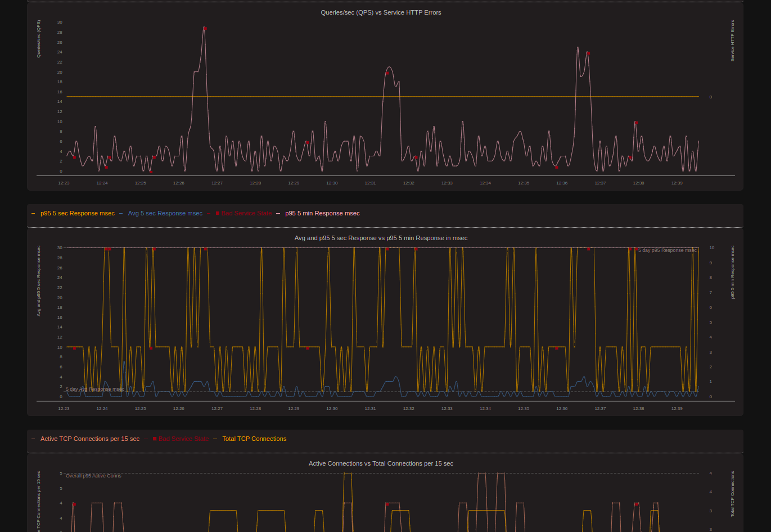Click the red marker on the 10ms response threshold line

pos(74,349)
